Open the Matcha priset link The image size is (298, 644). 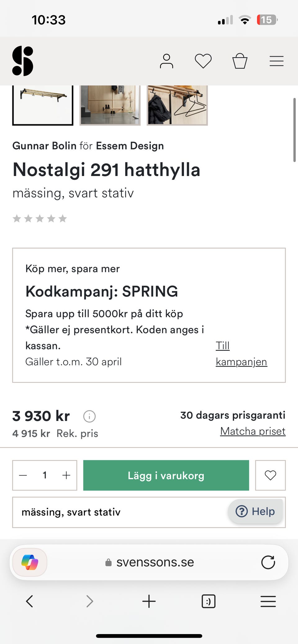click(253, 431)
